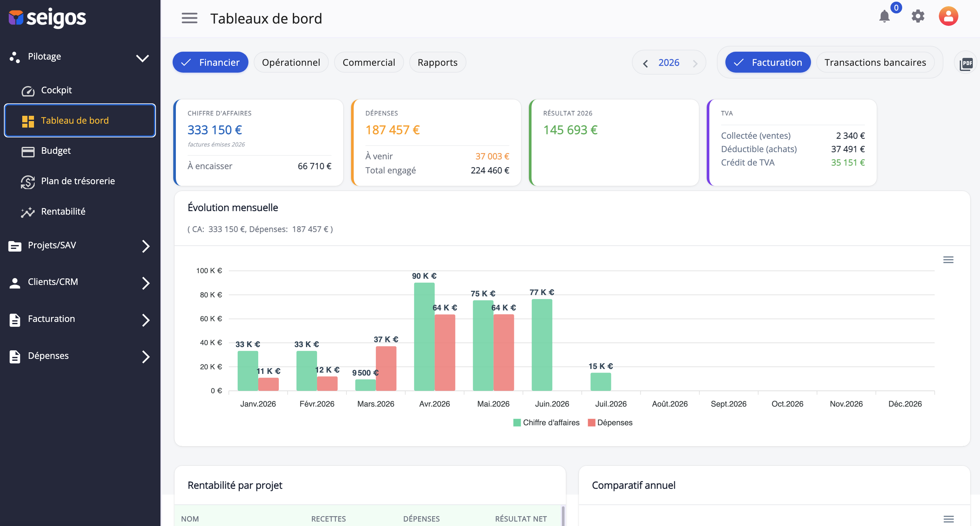The image size is (980, 526).
Task: Click the Dépenses document icon
Action: [x=15, y=357]
